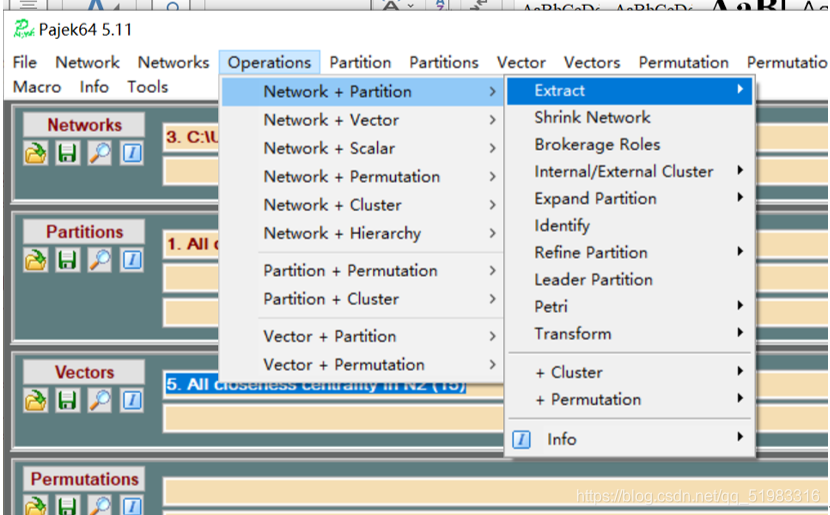The image size is (830, 515).
Task: Open the Macro menu
Action: point(37,87)
